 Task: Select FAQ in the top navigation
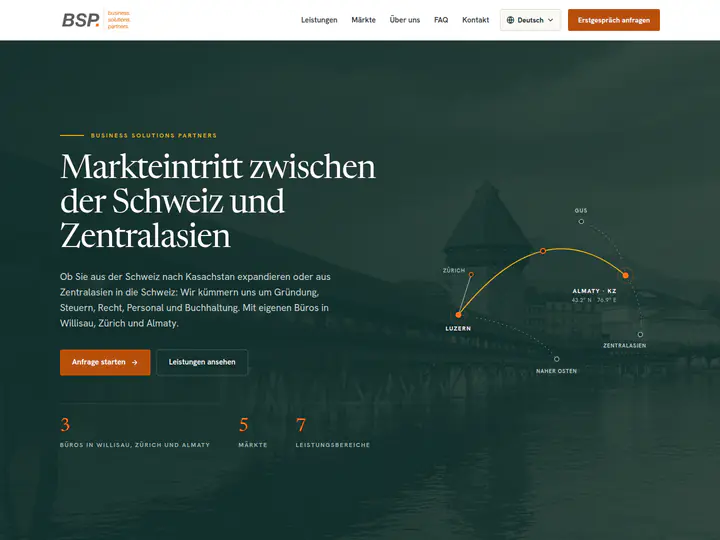click(x=441, y=20)
